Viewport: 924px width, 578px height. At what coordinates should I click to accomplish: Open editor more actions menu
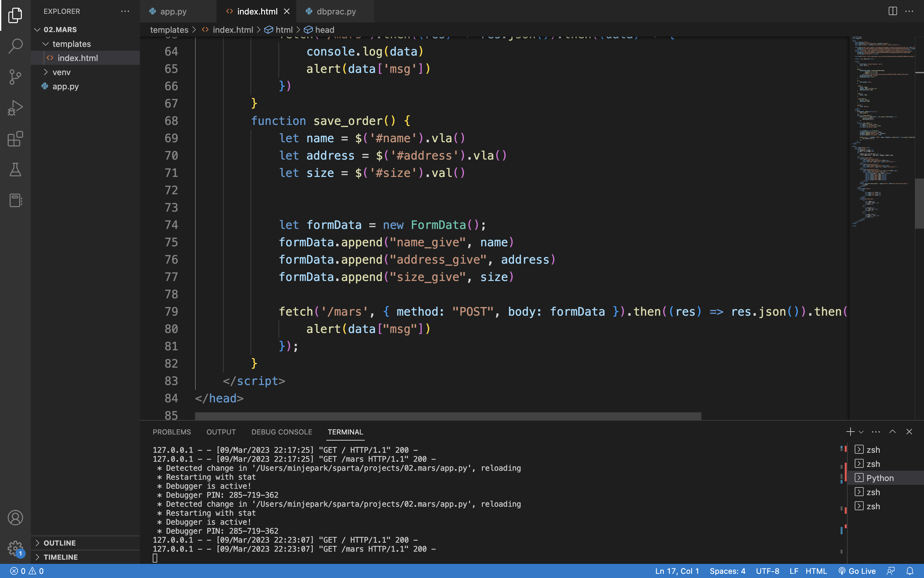(x=910, y=11)
